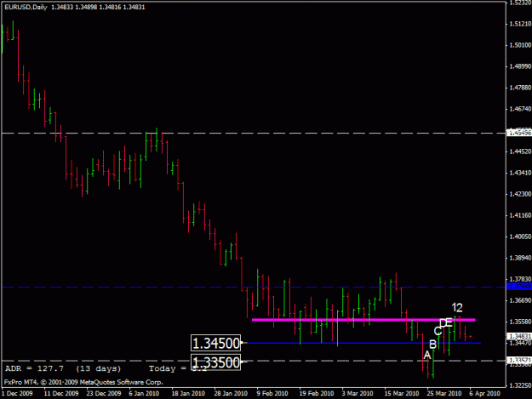Screen dimensions: 532x399
Task: Click the 1.32250 price scale value
Action: 520,385
